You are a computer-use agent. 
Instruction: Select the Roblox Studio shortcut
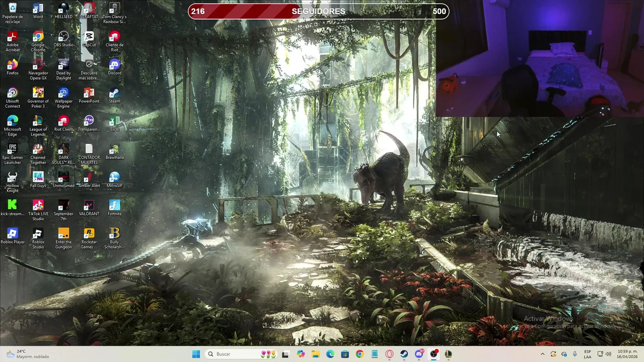(x=38, y=238)
